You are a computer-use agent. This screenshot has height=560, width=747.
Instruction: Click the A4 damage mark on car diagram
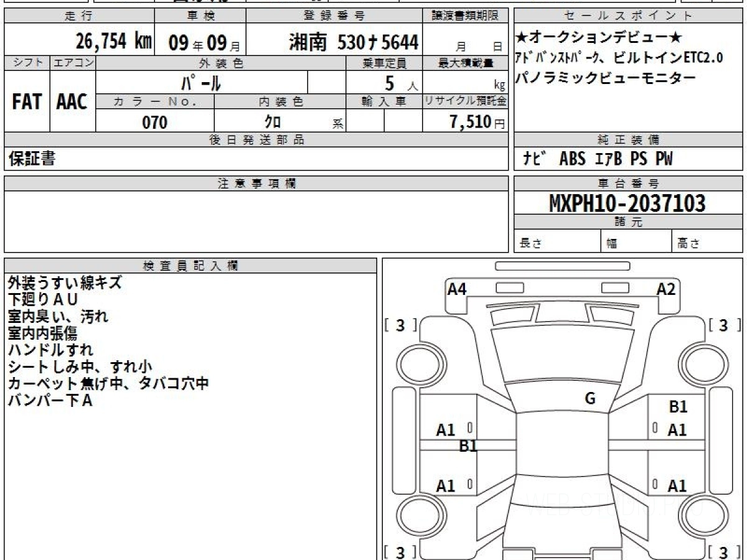[x=457, y=289]
